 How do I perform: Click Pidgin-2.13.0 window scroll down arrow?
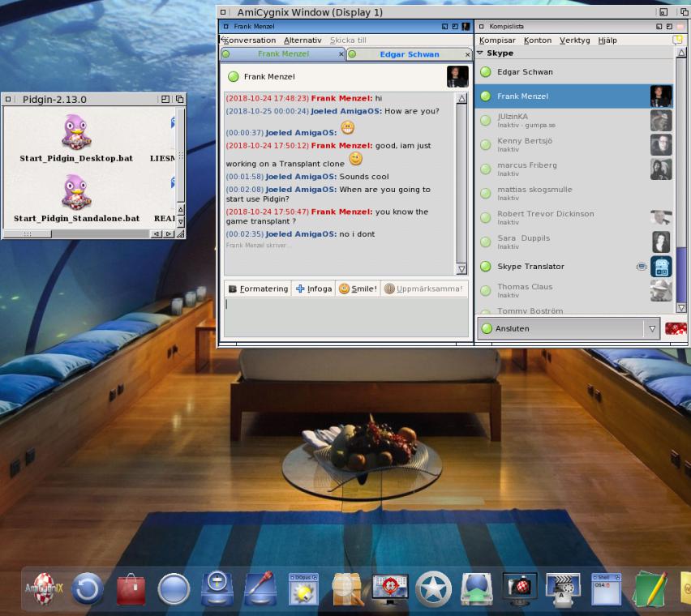[181, 221]
